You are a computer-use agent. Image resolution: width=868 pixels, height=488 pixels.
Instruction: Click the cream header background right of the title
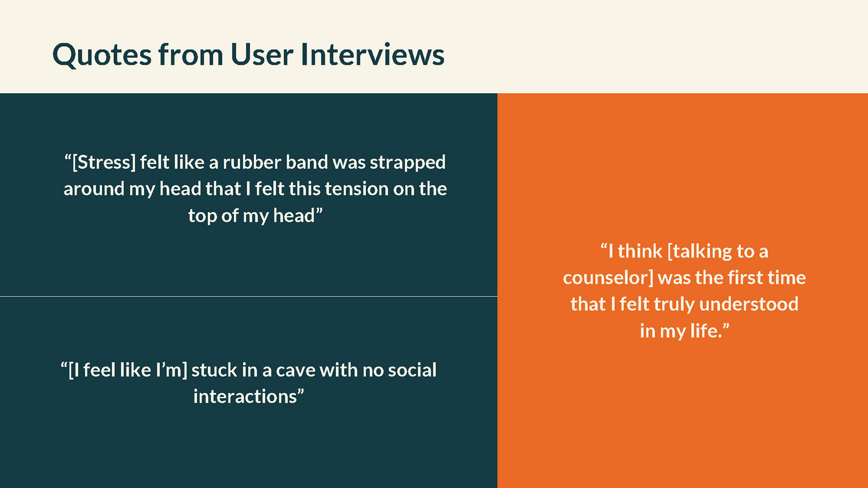coord(656,47)
